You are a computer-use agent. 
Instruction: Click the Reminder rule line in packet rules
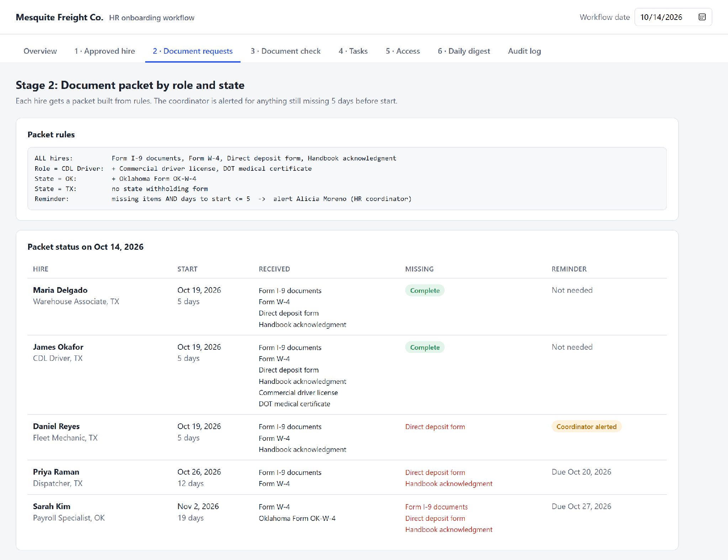tap(223, 199)
